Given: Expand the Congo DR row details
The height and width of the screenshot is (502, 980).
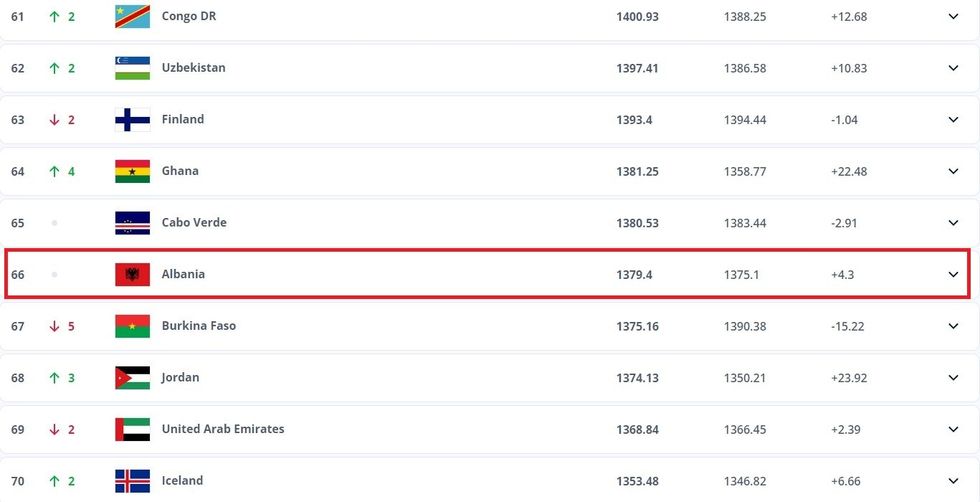Looking at the screenshot, I should coord(953,16).
